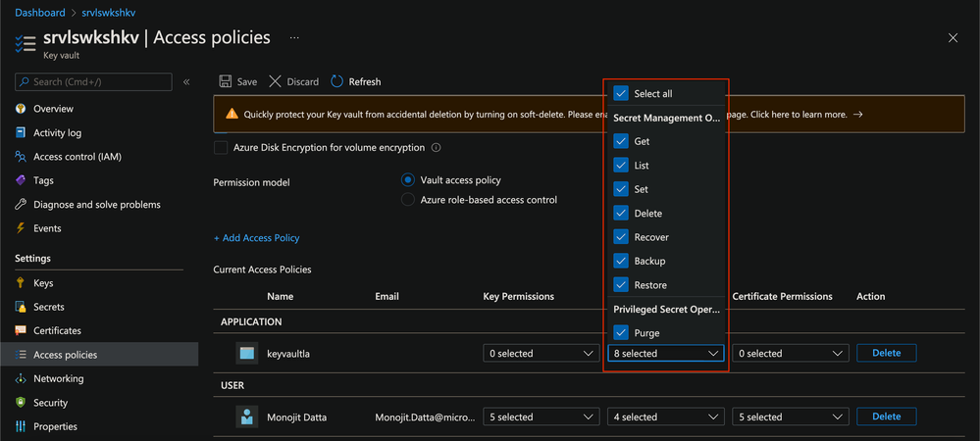
Task: Open Monojit Datta Key Permissions 5 selected
Action: click(542, 416)
